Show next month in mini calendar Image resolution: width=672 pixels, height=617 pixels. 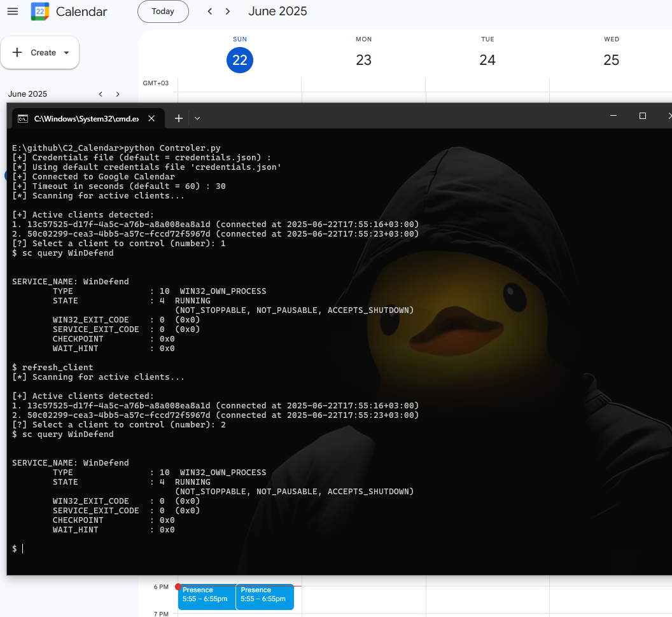[x=118, y=94]
